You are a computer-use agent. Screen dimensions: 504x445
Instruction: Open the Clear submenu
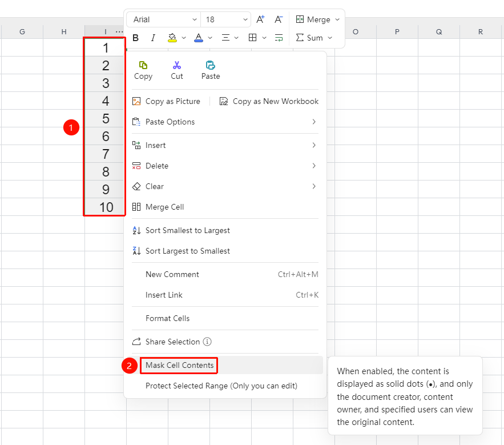[225, 187]
